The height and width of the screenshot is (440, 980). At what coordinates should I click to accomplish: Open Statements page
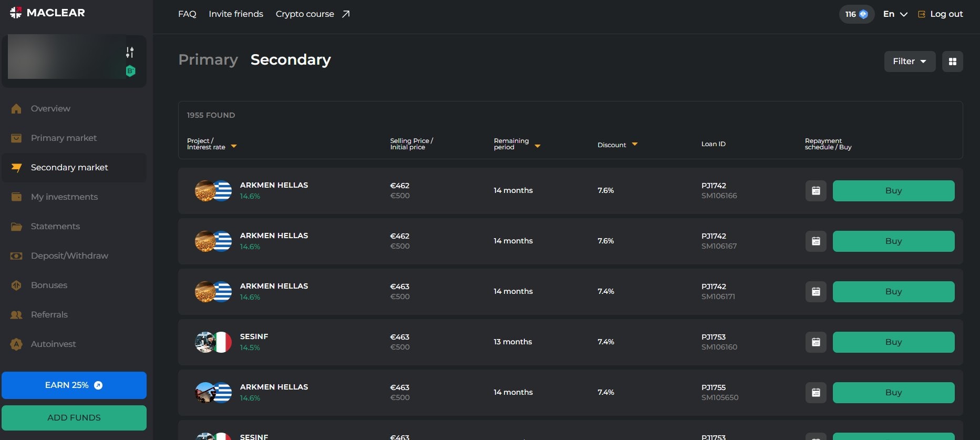coord(74,226)
